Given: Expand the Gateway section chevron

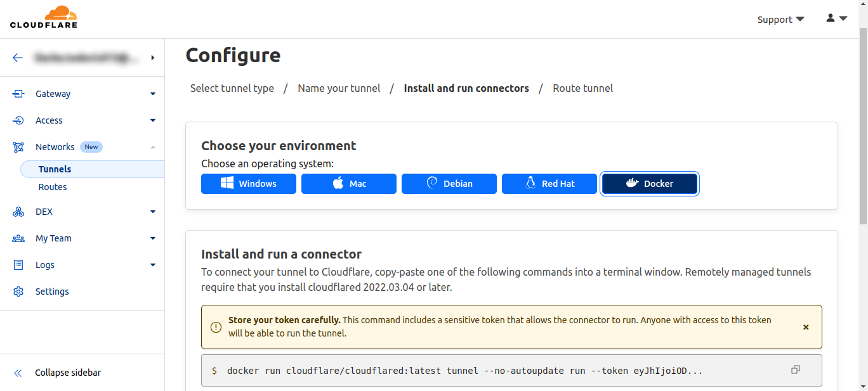Looking at the screenshot, I should (153, 94).
